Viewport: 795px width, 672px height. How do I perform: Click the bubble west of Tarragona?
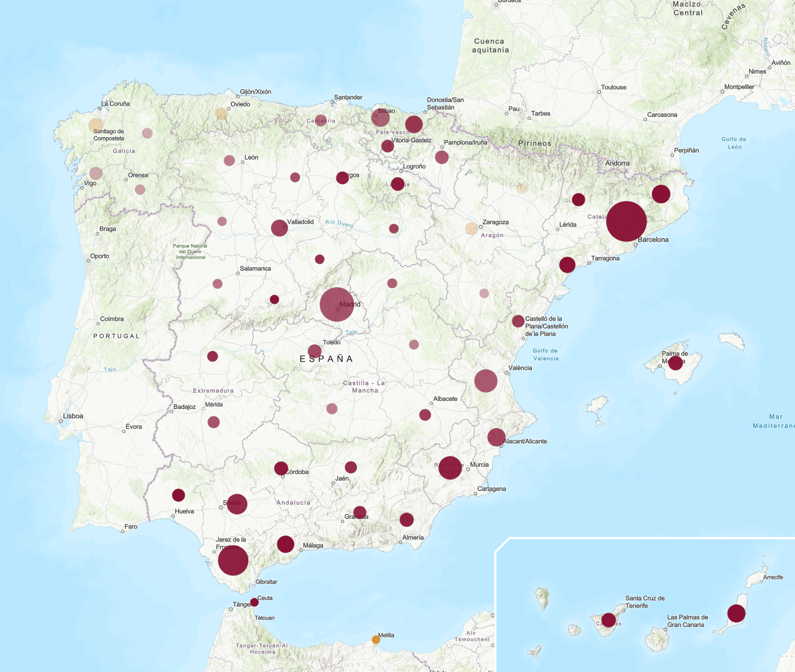[567, 265]
